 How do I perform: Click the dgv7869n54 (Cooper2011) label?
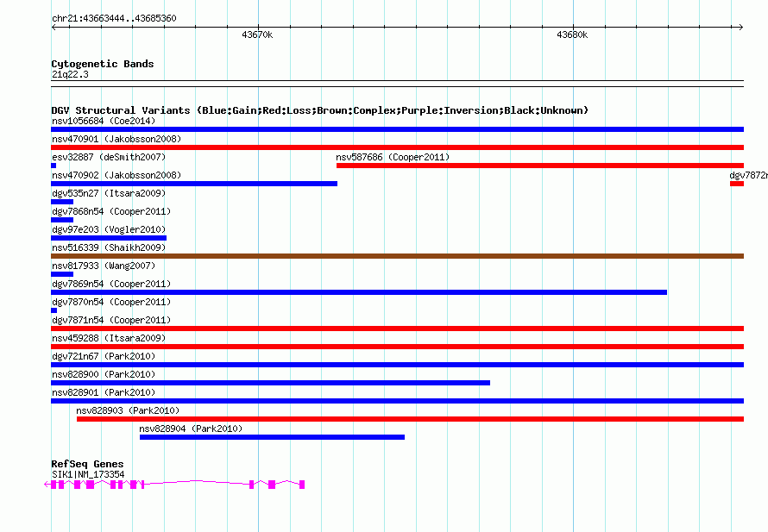pos(111,284)
